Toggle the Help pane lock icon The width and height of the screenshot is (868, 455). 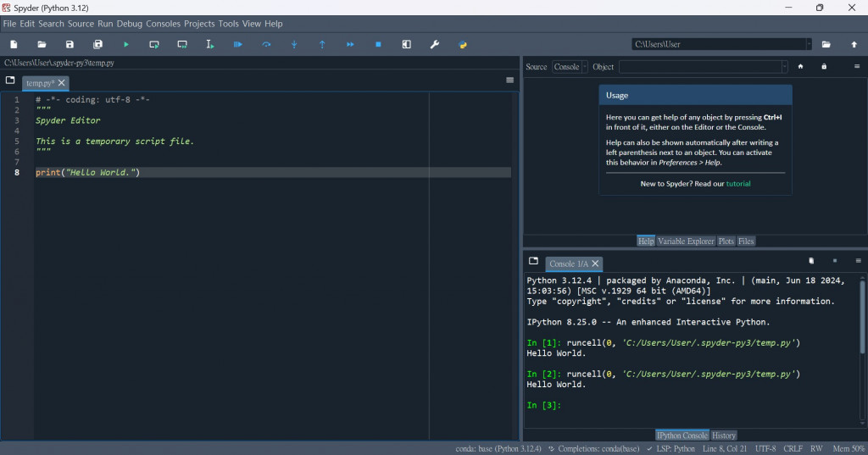(823, 67)
